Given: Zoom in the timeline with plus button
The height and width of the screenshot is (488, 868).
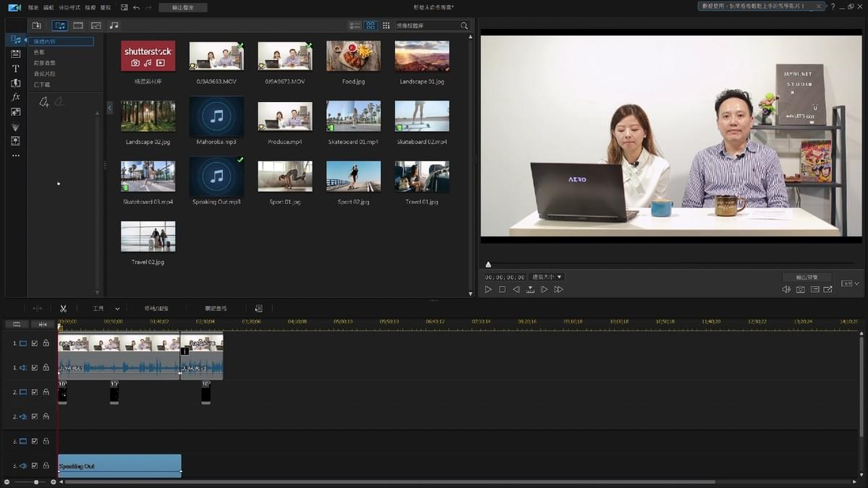Looking at the screenshot, I should 54,482.
